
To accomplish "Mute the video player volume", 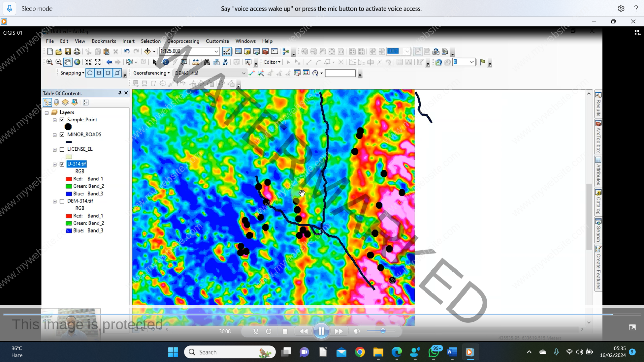I will click(357, 331).
